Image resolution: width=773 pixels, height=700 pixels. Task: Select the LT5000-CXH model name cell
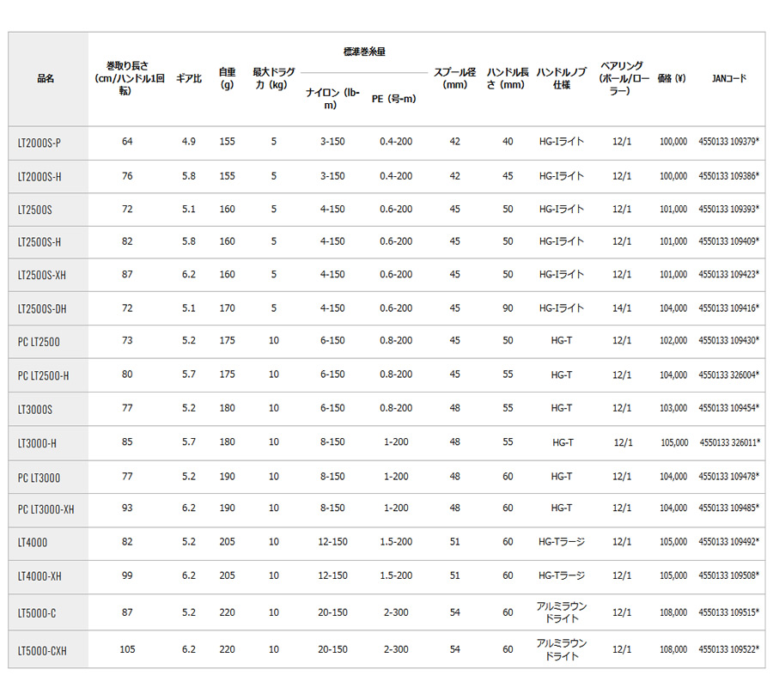42,651
